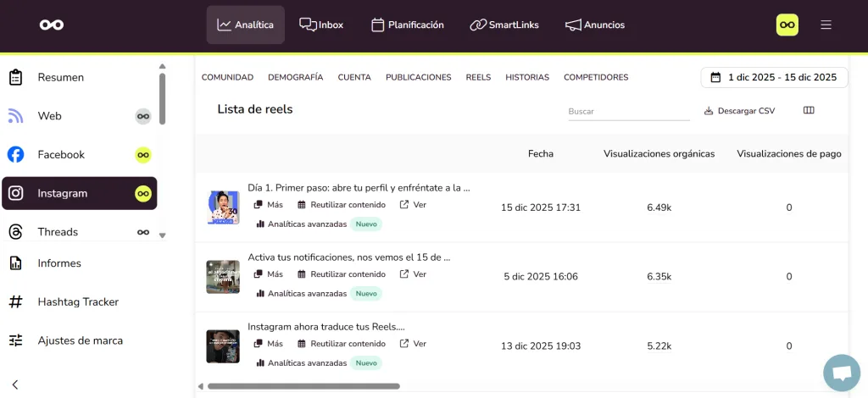The image size is (868, 398).
Task: Click the Web connection badge
Action: coord(143,116)
